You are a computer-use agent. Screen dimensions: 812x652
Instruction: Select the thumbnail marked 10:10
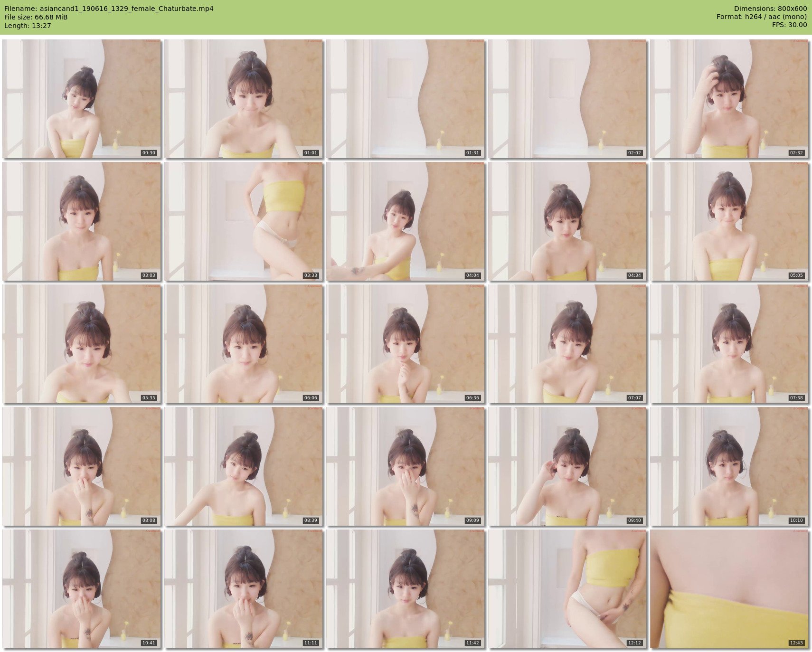pos(729,466)
